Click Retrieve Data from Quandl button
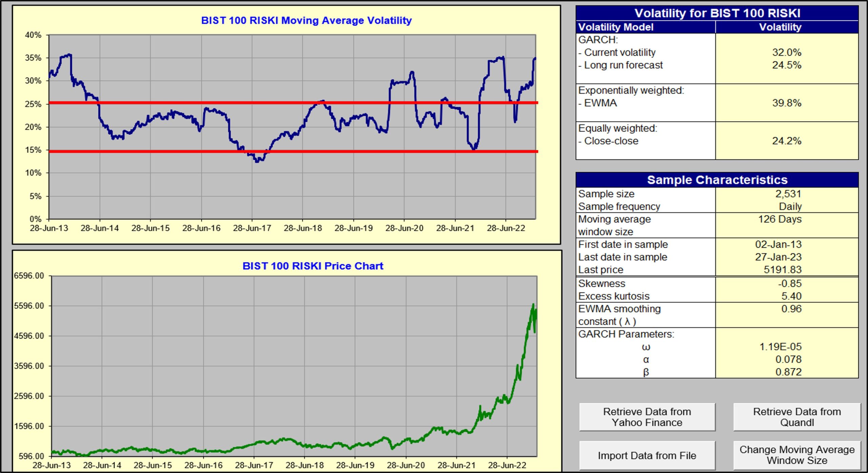Viewport: 868px width, 473px height. click(797, 417)
